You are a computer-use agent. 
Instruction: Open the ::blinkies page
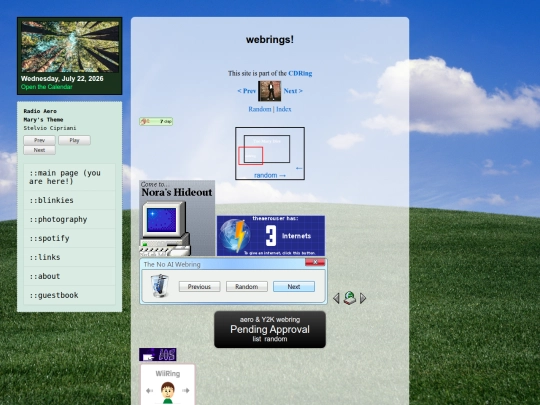pos(70,200)
